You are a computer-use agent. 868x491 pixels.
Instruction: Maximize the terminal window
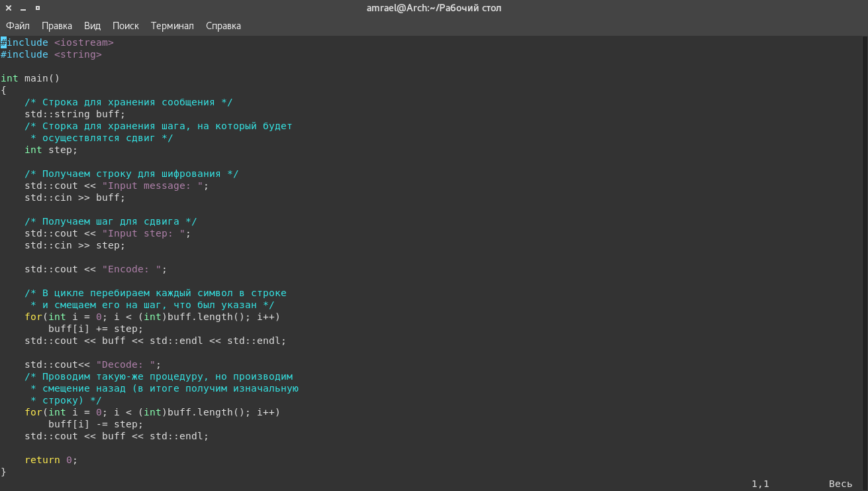click(38, 8)
